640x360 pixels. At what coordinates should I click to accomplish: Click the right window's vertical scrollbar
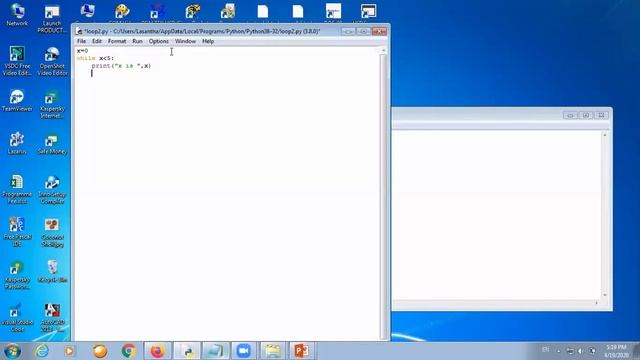tap(605, 215)
